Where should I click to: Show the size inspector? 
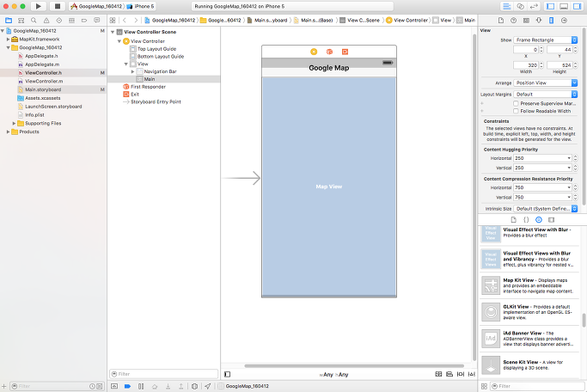pyautogui.click(x=552, y=21)
